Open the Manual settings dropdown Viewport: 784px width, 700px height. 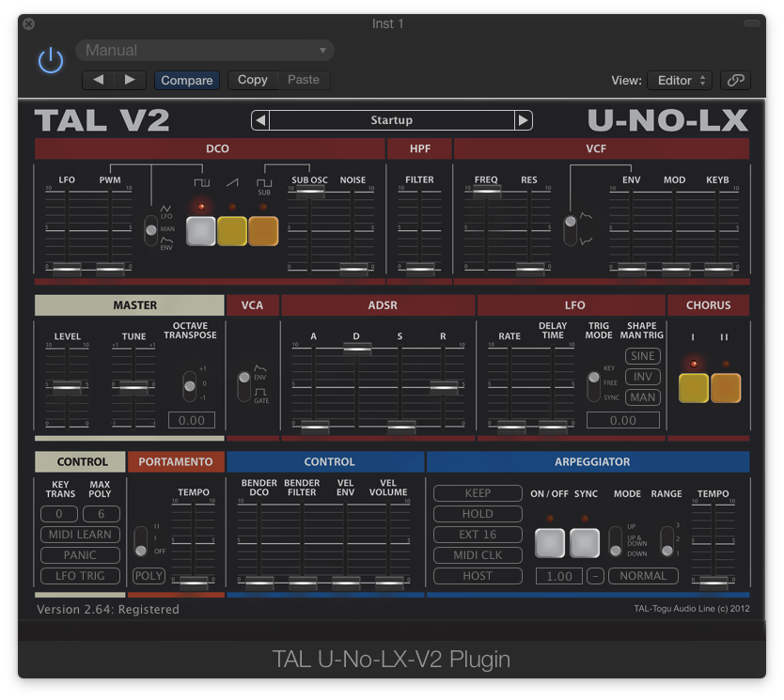(x=205, y=51)
